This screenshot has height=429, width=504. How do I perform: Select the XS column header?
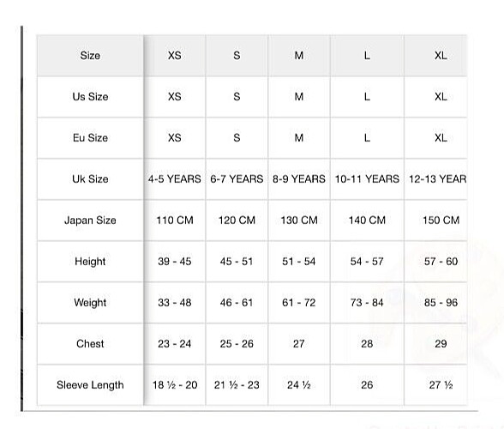(175, 56)
